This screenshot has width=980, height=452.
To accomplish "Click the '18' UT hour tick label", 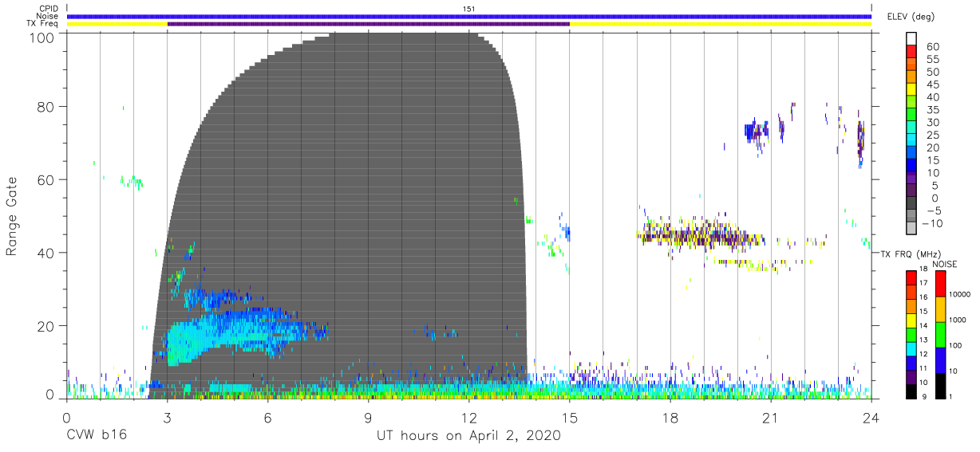I will pyautogui.click(x=670, y=418).
